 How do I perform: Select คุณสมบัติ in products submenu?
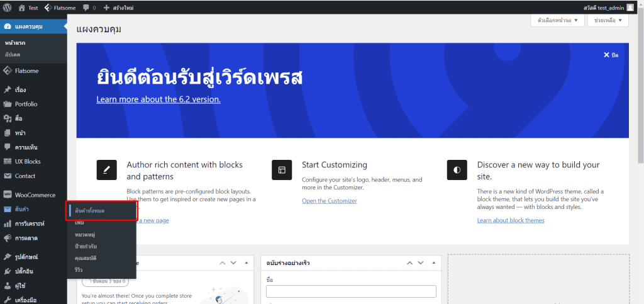pyautogui.click(x=86, y=259)
